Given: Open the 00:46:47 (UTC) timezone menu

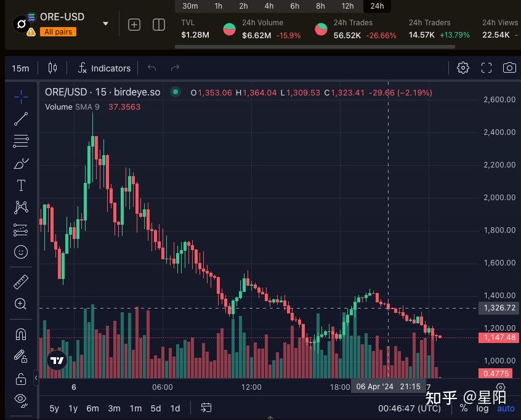Looking at the screenshot, I should [410, 408].
